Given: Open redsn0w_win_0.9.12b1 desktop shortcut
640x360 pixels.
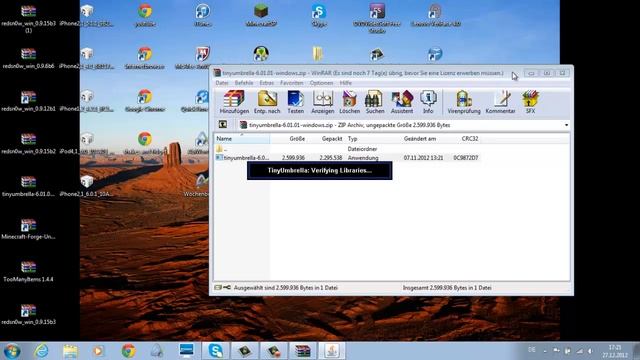Looking at the screenshot, I should (x=28, y=101).
